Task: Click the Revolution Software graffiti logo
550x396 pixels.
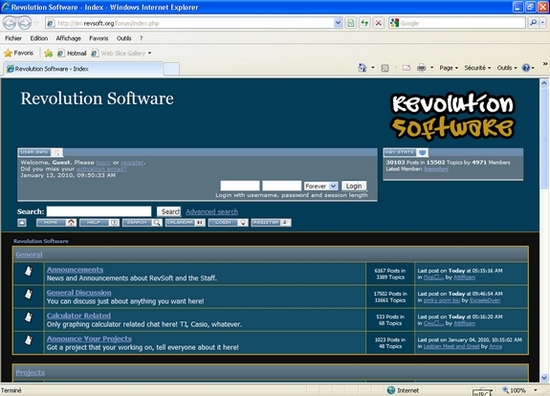Action: (453, 115)
